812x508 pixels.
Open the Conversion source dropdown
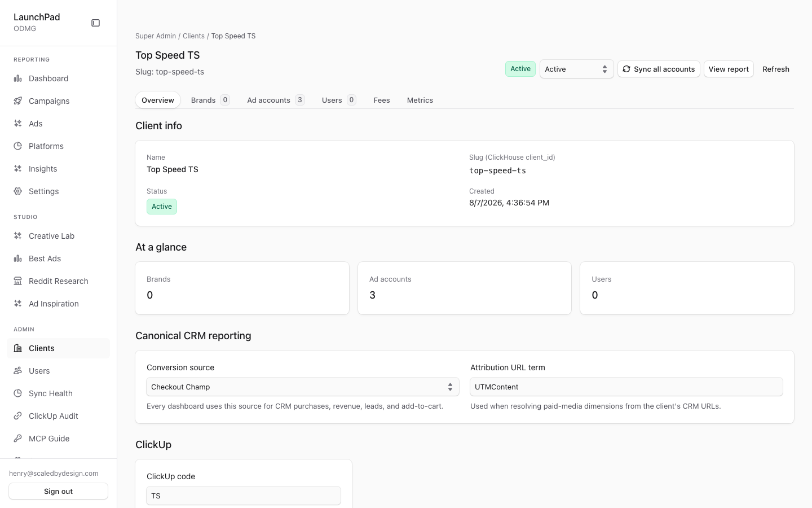click(303, 387)
